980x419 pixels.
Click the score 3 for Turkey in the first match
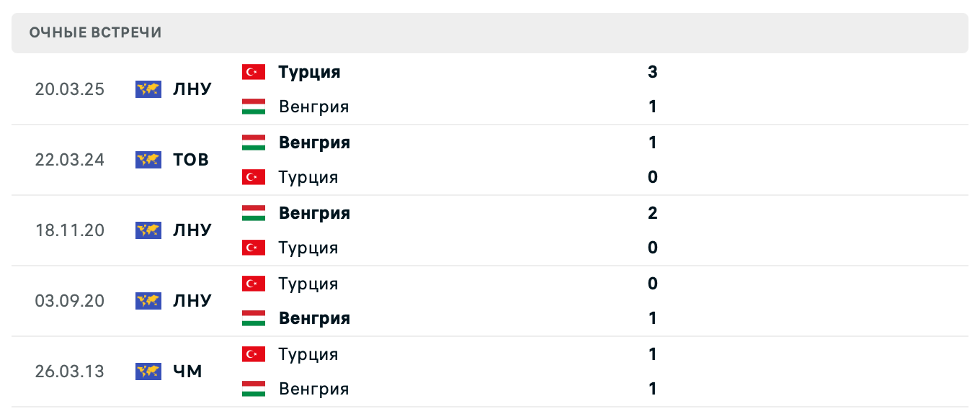point(652,72)
